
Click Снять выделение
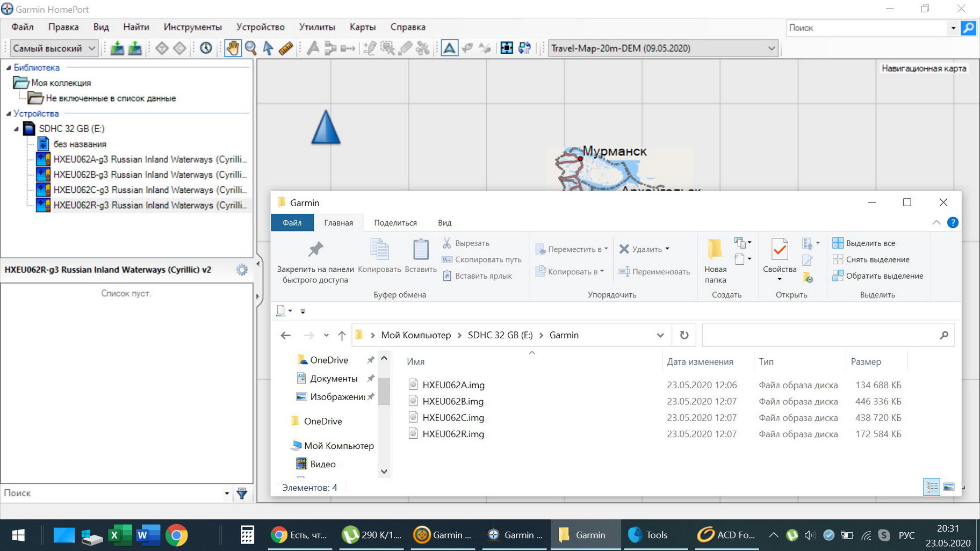point(871,259)
